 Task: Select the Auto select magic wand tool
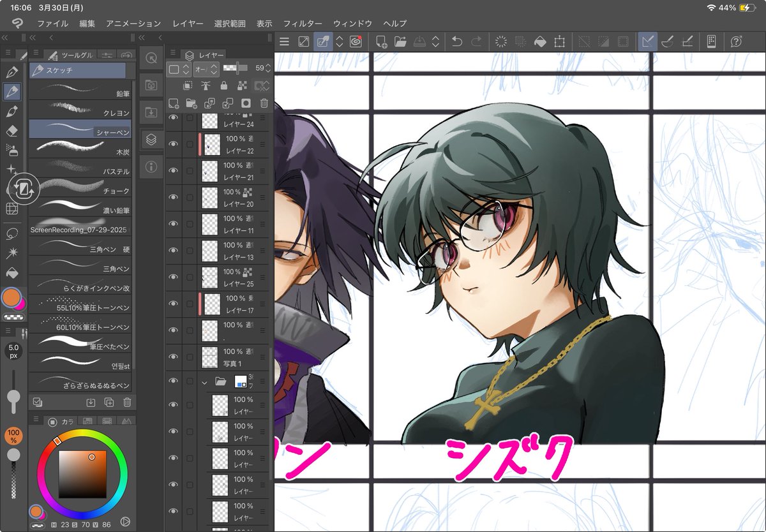(x=11, y=253)
